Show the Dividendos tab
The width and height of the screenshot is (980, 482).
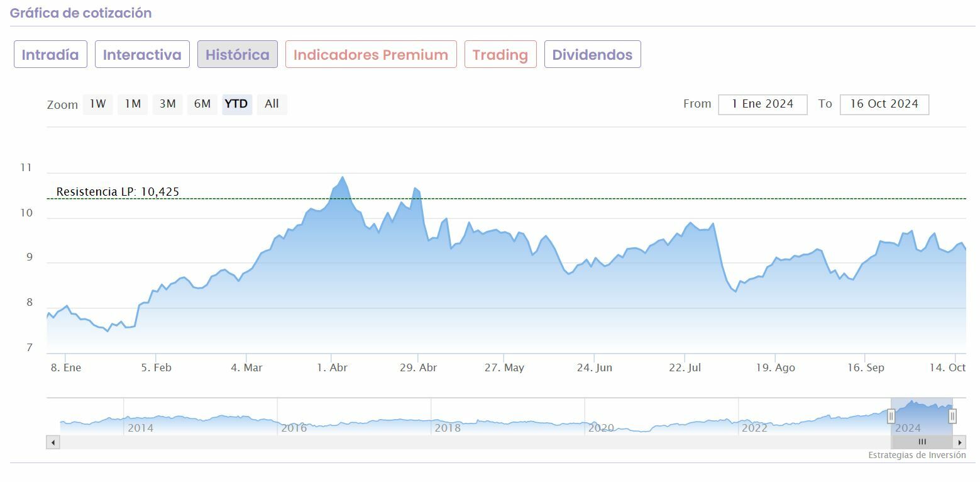592,55
